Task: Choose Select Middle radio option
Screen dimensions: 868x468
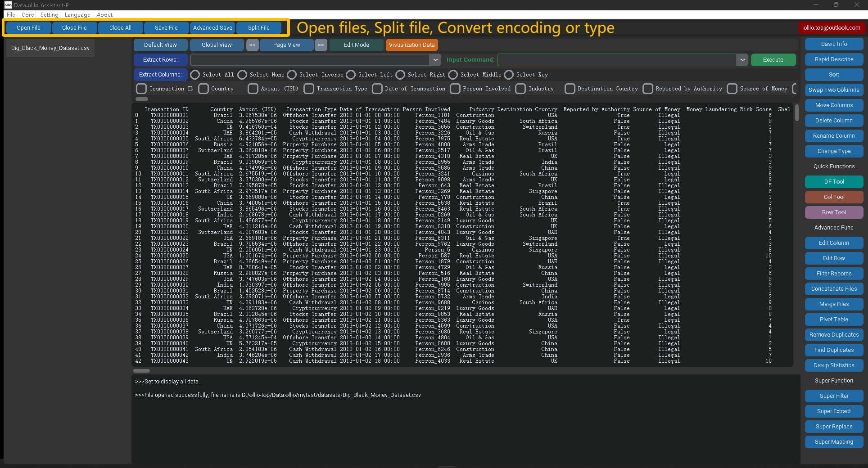Action: coord(453,75)
